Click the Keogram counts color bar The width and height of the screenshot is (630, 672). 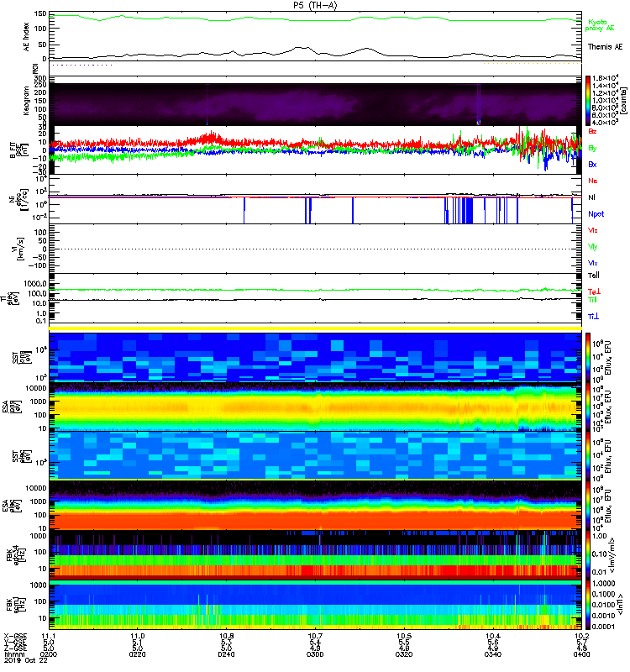(588, 101)
